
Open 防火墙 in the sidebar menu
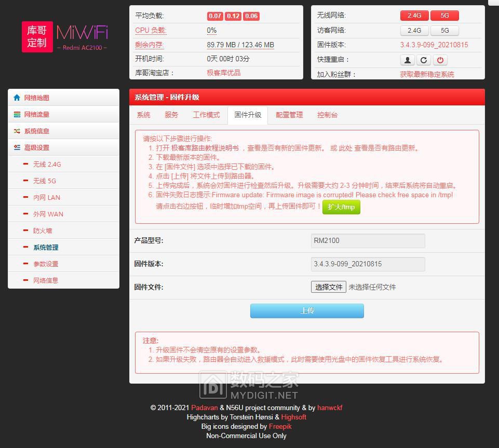(43, 230)
